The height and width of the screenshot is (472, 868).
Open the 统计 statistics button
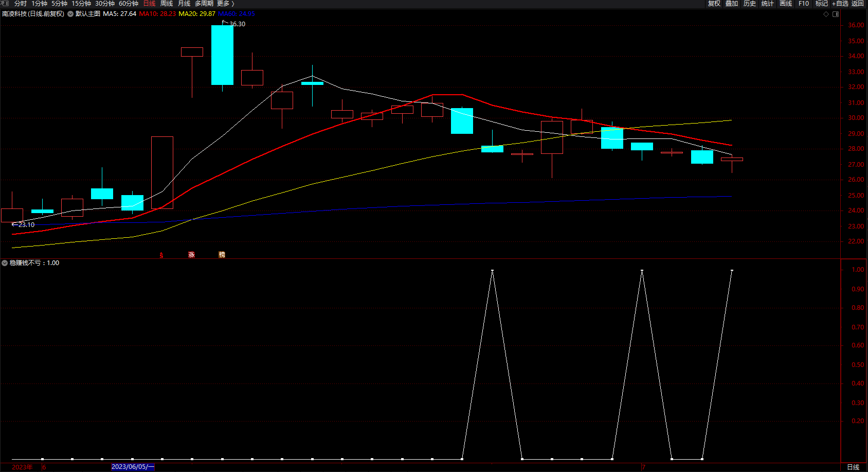768,4
